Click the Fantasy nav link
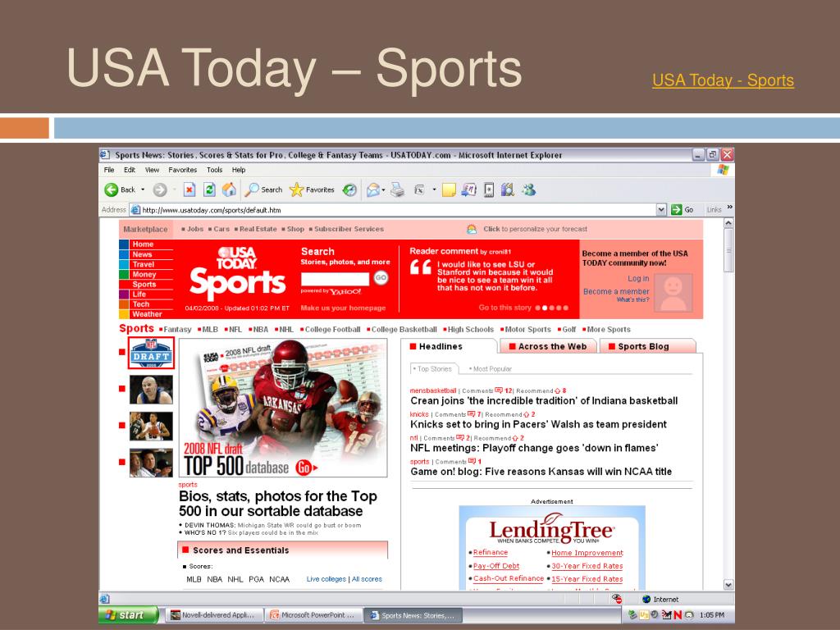Screen dimensions: 840x630 pyautogui.click(x=177, y=330)
